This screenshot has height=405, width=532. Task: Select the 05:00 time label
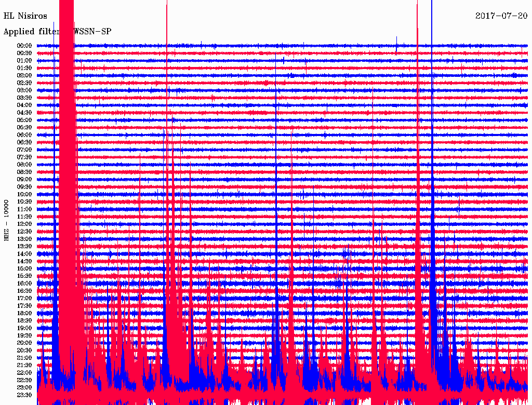pos(24,120)
